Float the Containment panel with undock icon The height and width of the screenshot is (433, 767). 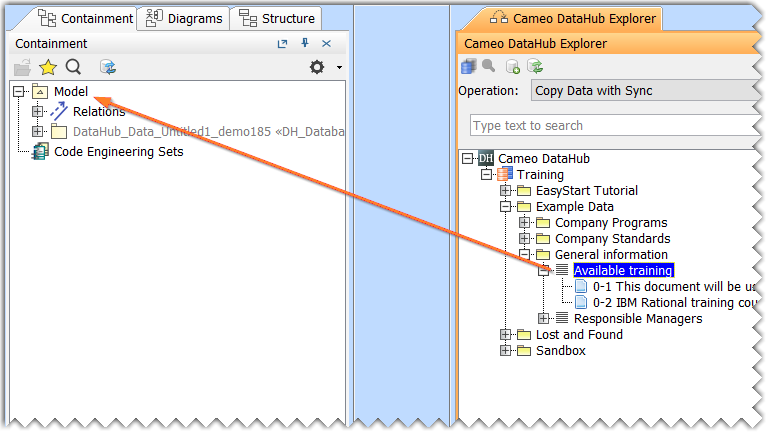(282, 44)
